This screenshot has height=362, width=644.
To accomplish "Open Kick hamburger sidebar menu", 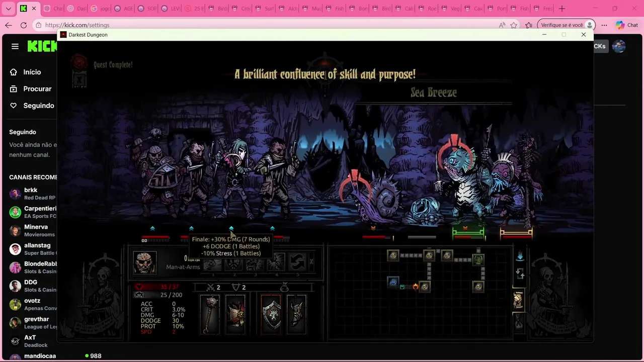I will coord(15,46).
